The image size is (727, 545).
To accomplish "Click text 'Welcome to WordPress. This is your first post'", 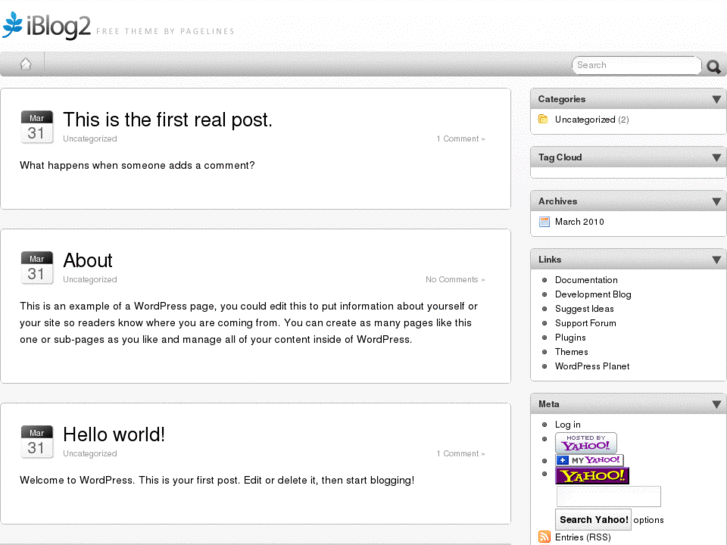I will tap(128, 480).
